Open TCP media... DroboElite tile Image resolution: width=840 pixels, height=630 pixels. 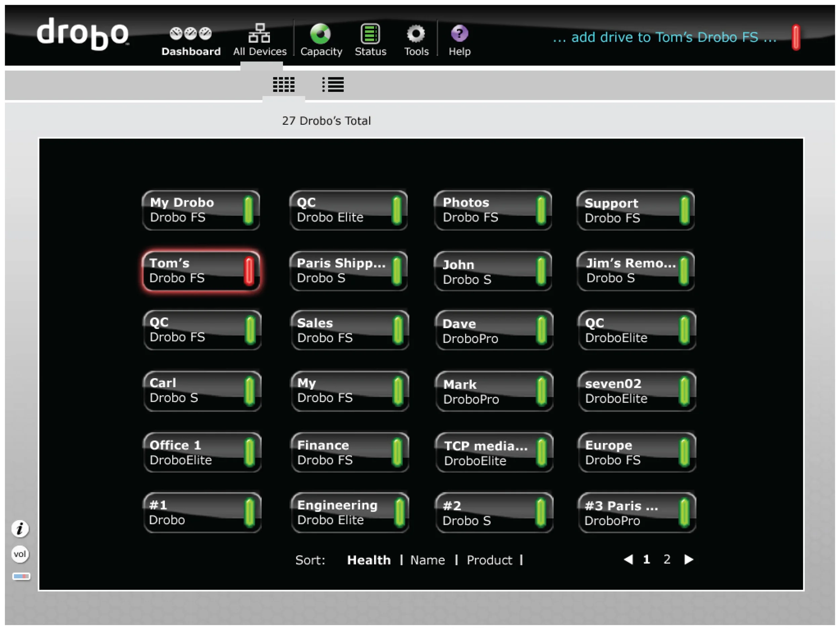click(494, 452)
